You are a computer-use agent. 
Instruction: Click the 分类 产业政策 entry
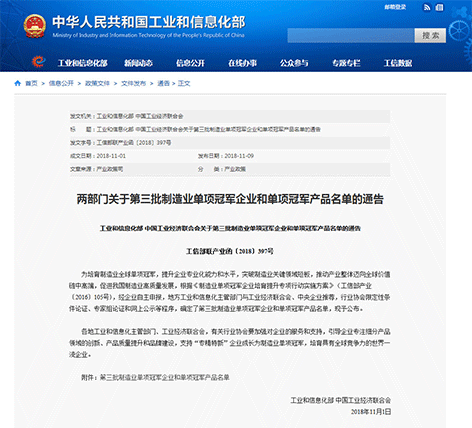[x=222, y=169]
